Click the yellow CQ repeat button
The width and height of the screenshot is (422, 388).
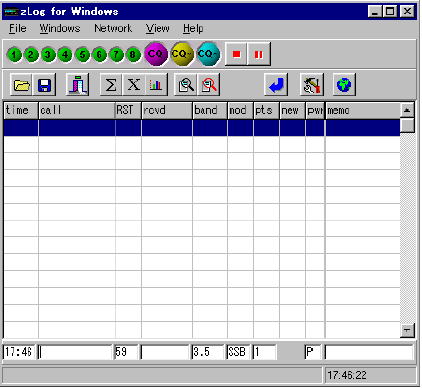click(182, 54)
